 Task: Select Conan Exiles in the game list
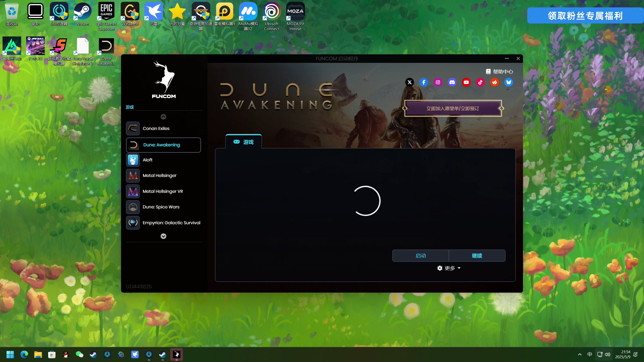point(164,128)
